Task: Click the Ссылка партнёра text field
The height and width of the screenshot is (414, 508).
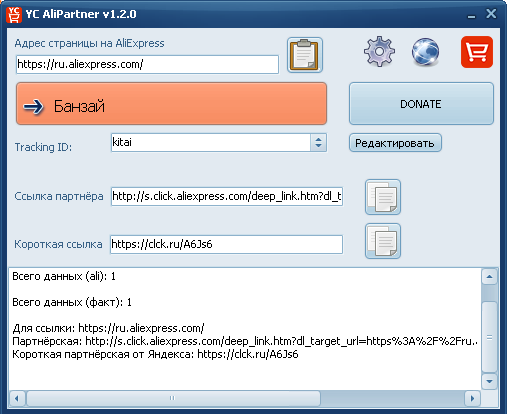Action: tap(227, 196)
